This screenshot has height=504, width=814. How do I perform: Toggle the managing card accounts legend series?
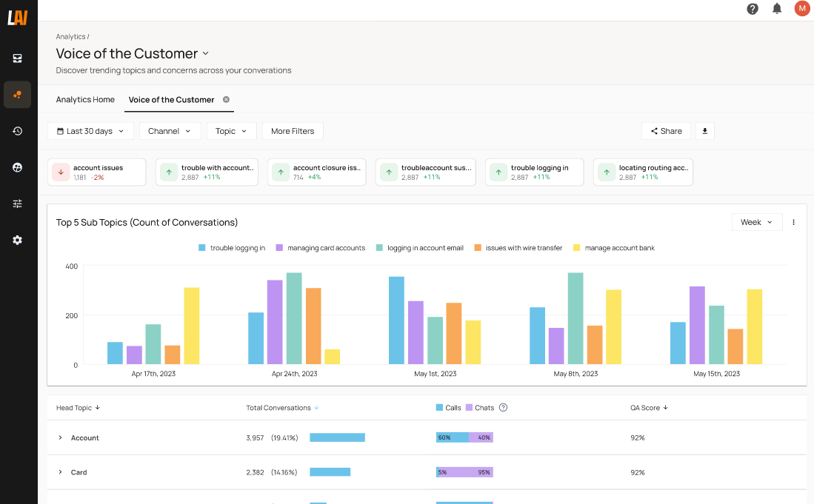(x=320, y=248)
